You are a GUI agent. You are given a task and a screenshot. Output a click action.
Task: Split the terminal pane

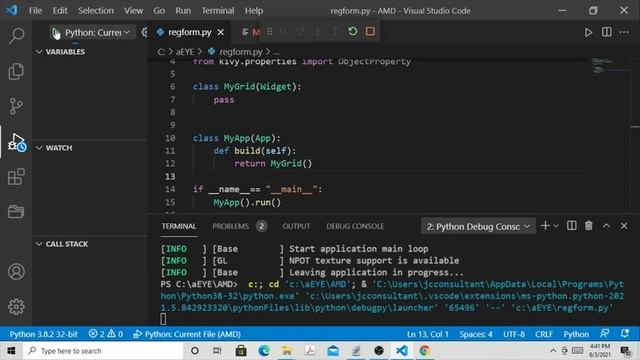coord(571,226)
